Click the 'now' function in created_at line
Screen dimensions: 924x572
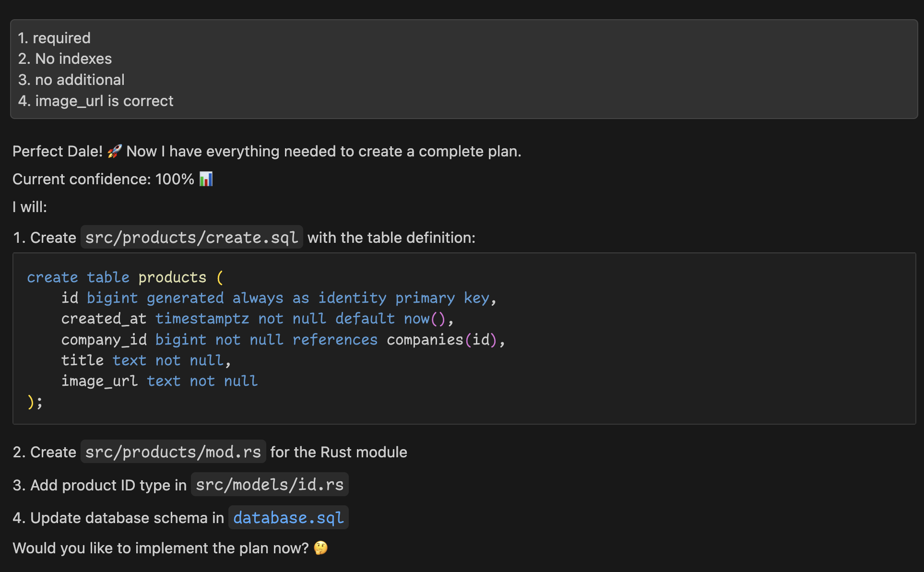click(x=416, y=319)
